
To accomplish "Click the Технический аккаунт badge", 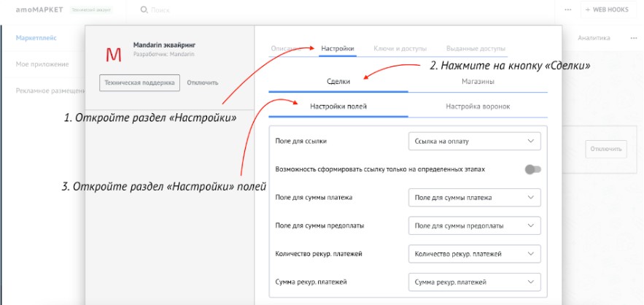I will [x=92, y=9].
